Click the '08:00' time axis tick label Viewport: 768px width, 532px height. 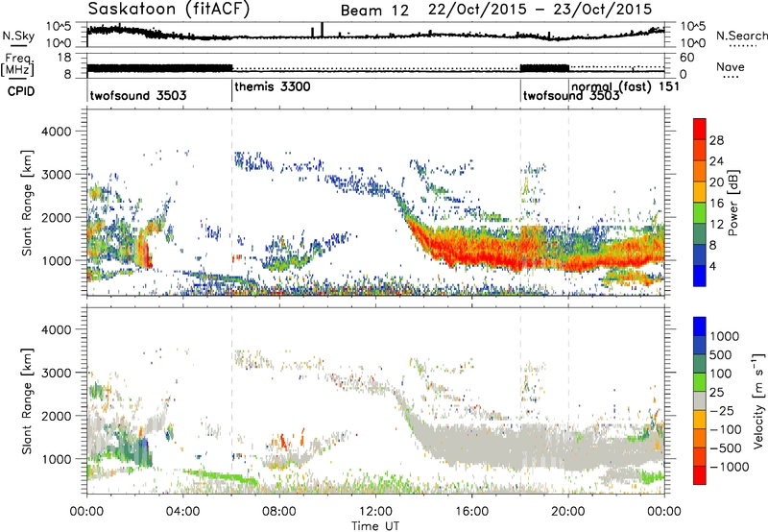[x=279, y=512]
